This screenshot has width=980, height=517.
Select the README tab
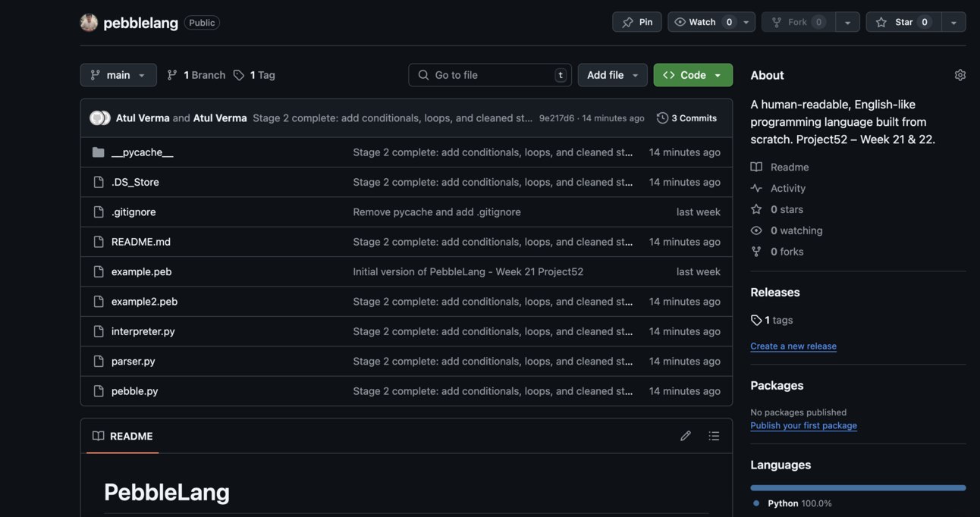[x=123, y=436]
